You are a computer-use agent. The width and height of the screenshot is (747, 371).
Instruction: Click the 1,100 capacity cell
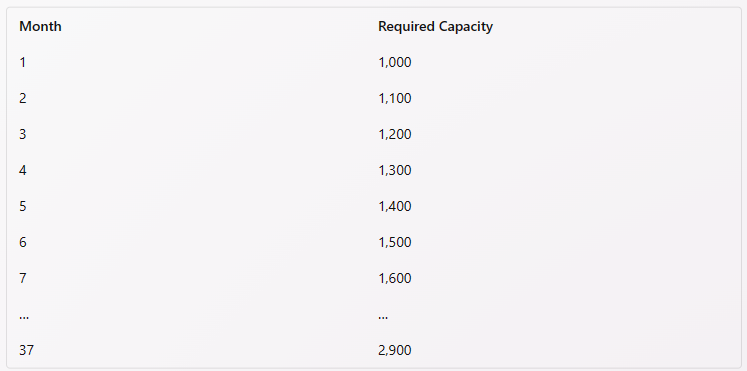pyautogui.click(x=395, y=98)
